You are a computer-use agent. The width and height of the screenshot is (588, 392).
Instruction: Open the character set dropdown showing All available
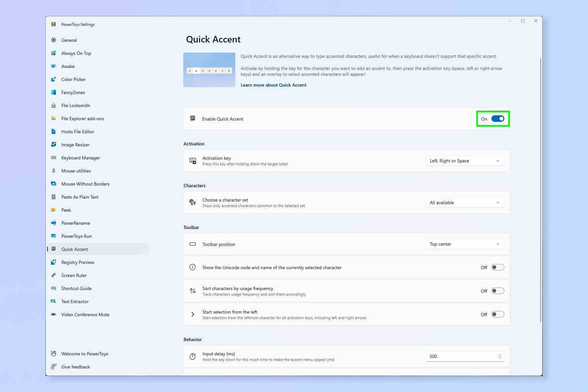465,203
